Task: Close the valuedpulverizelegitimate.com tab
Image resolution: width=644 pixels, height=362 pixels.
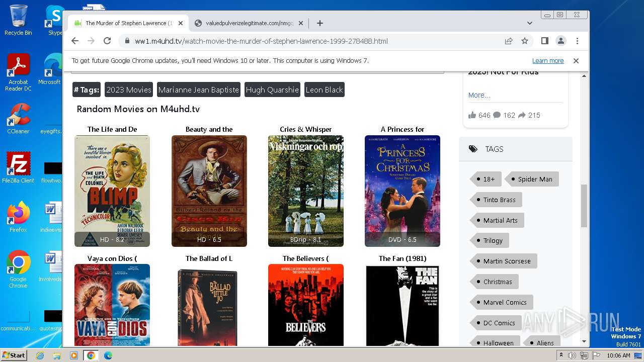Action: click(301, 23)
